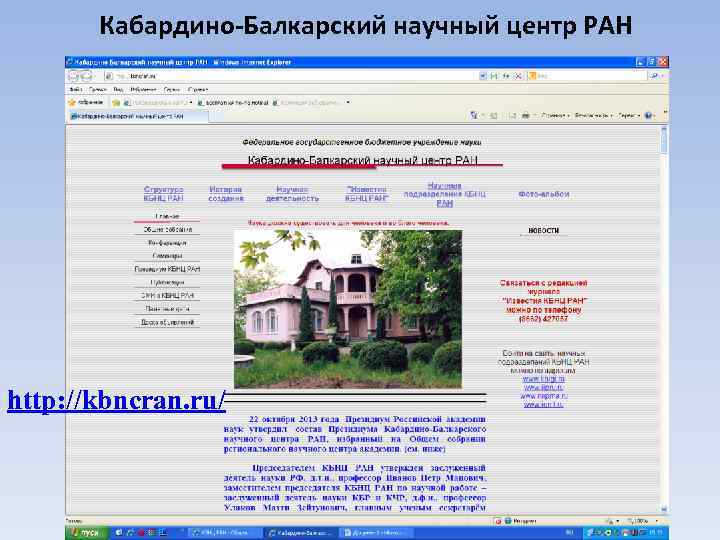The height and width of the screenshot is (540, 720).
Task: Open the search provider dropdown arrow
Action: tap(662, 76)
